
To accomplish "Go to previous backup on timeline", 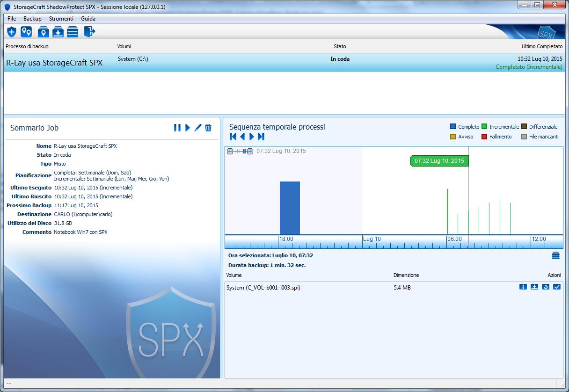I will (242, 137).
